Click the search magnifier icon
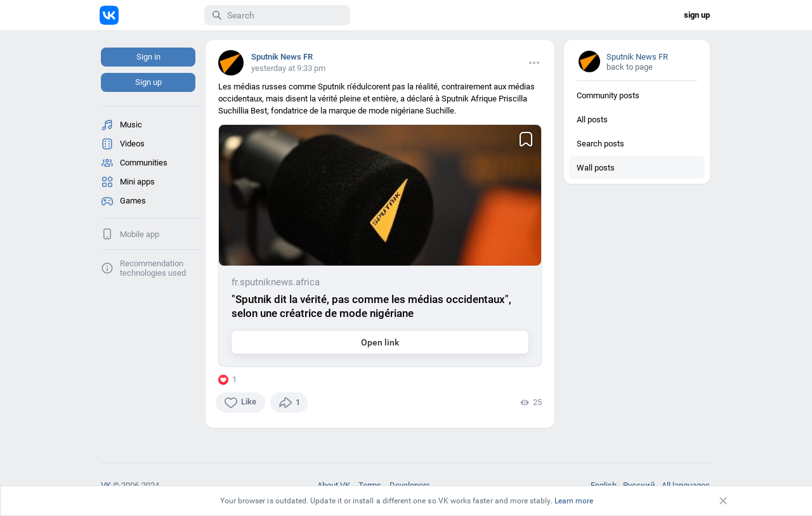This screenshot has height=516, width=812. tap(217, 15)
